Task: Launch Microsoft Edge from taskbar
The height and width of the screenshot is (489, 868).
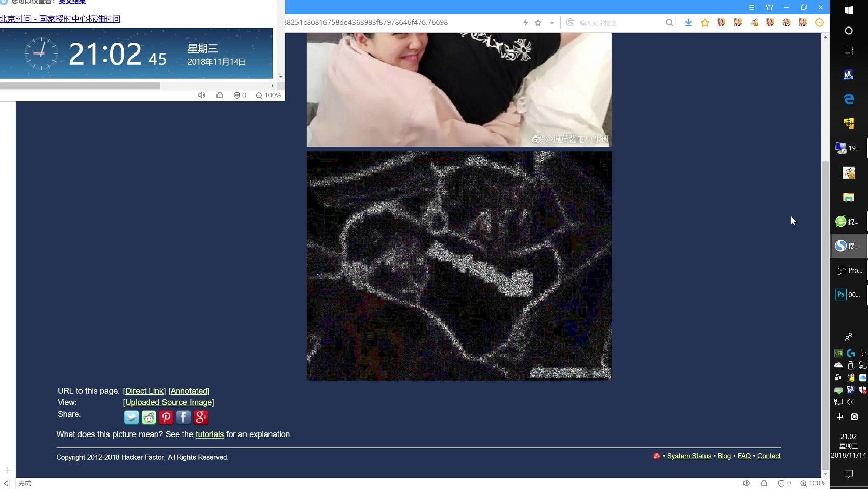Action: (x=849, y=99)
